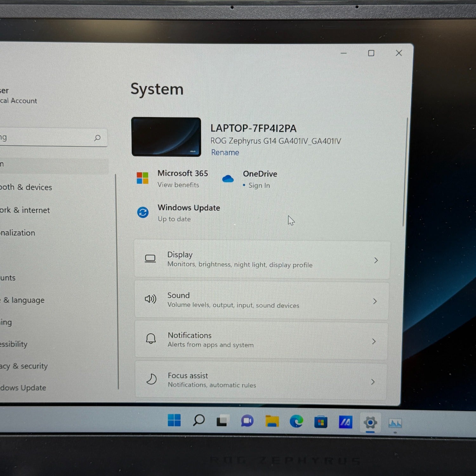Open Microsoft Edge from the taskbar
The width and height of the screenshot is (476, 476).
[296, 421]
